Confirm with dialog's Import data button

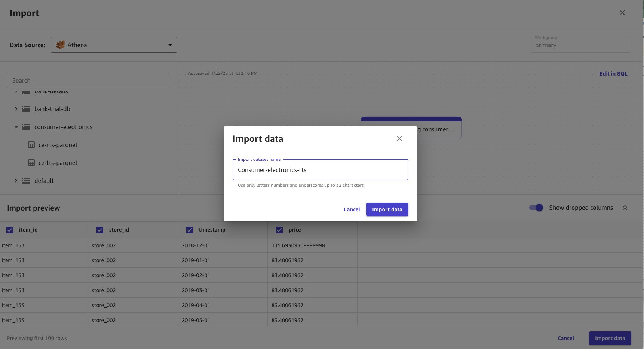click(387, 209)
